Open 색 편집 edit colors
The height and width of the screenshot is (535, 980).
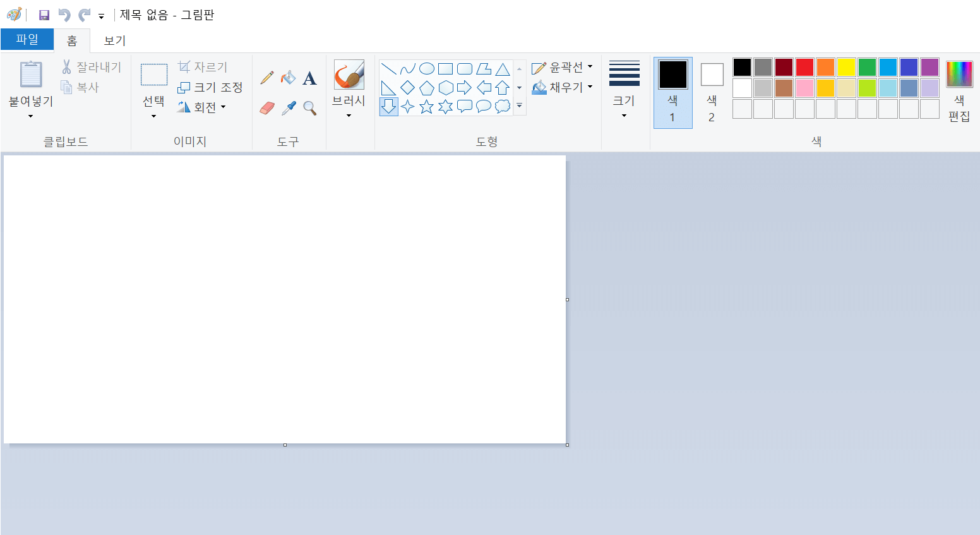coord(959,92)
